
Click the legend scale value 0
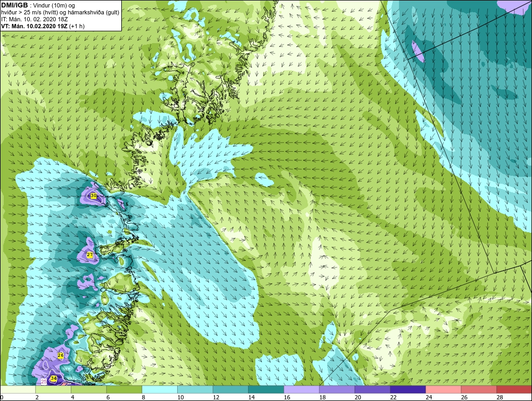2,397
